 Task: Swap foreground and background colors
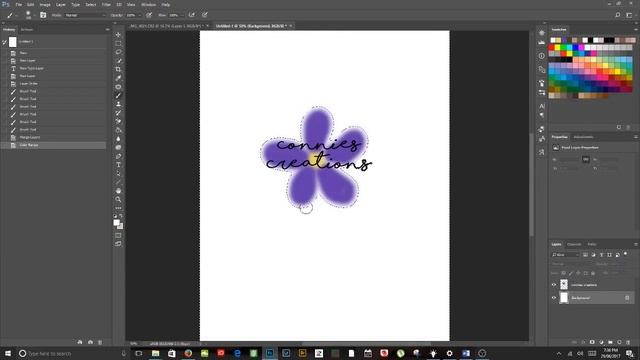[x=121, y=216]
